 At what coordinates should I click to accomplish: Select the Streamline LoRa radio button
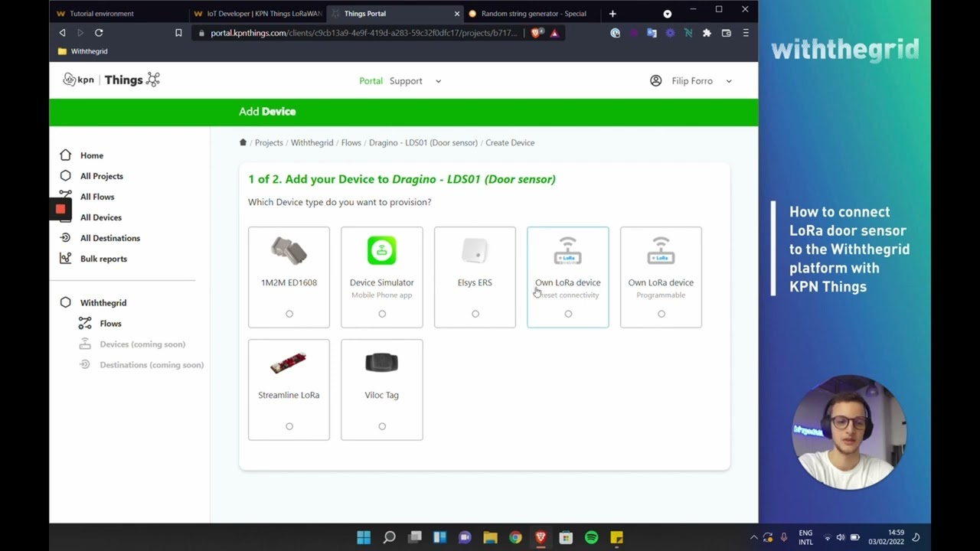coord(289,426)
